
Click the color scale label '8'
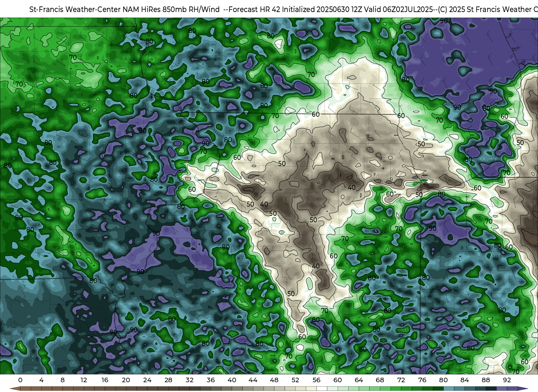click(62, 380)
